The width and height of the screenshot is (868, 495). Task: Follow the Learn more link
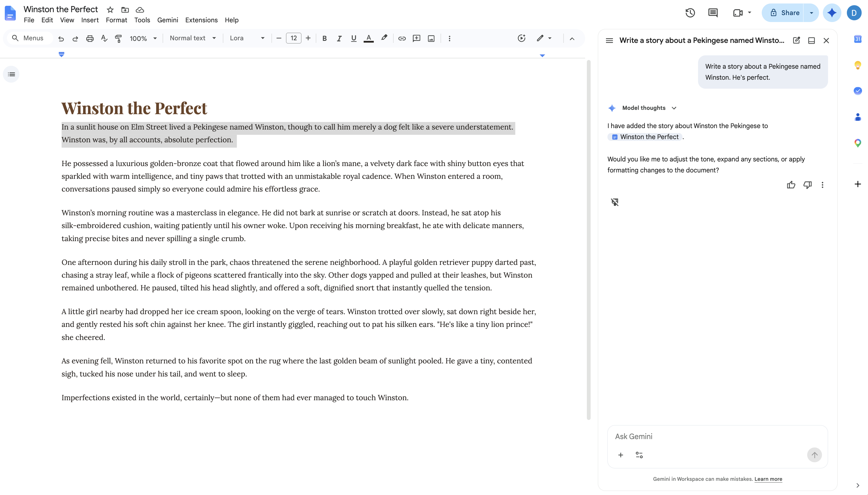(x=768, y=479)
